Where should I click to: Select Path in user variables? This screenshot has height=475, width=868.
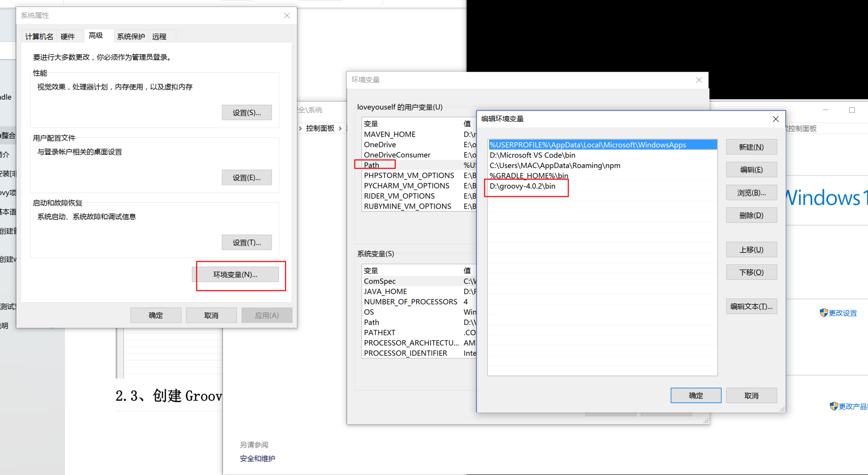coord(419,165)
